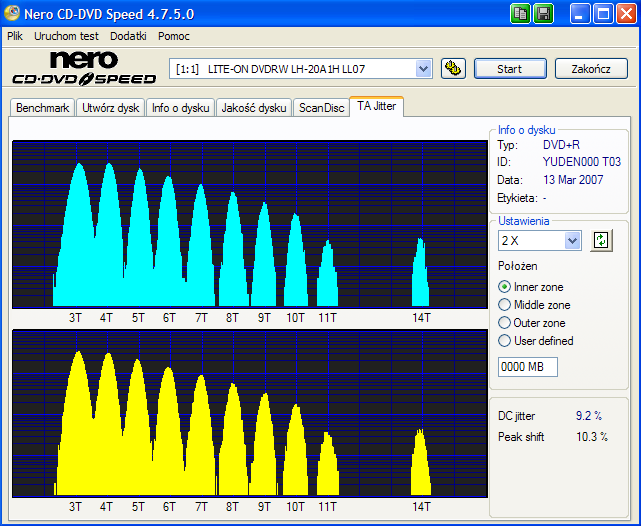The width and height of the screenshot is (641, 526).
Task: Click the Zakończ button
Action: pos(591,69)
